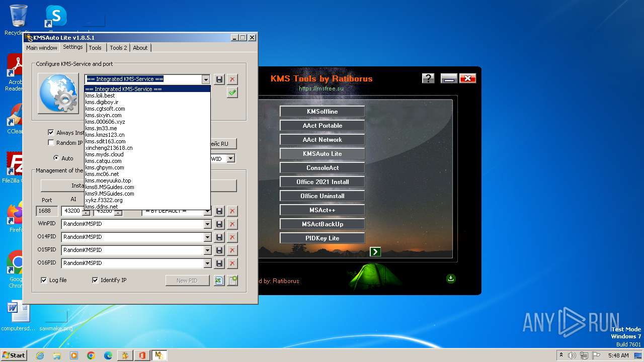This screenshot has width=644, height=362.
Task: Delete the port row settings red X
Action: (x=232, y=211)
